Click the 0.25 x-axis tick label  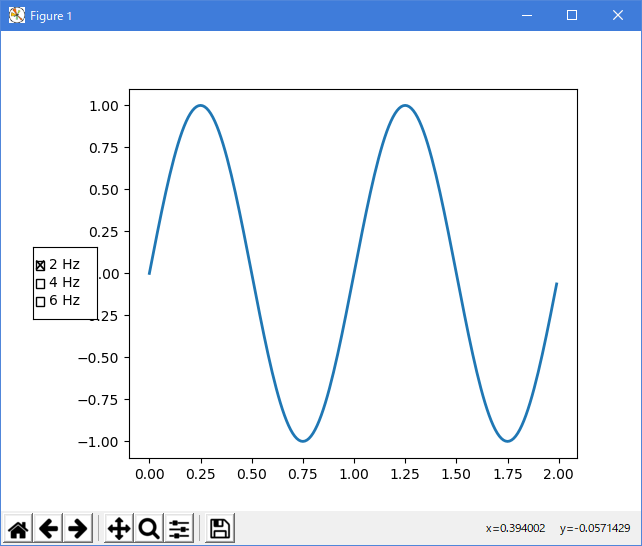pyautogui.click(x=201, y=474)
